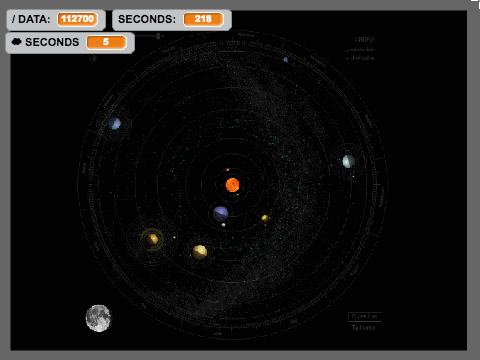Click the orange sun at the center

pos(232,185)
